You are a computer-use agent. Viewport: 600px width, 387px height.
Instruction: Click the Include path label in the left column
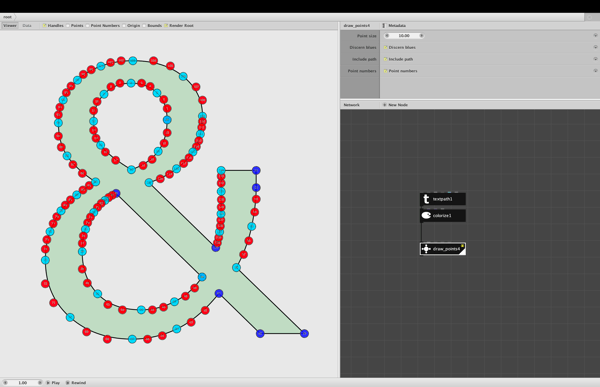(364, 59)
